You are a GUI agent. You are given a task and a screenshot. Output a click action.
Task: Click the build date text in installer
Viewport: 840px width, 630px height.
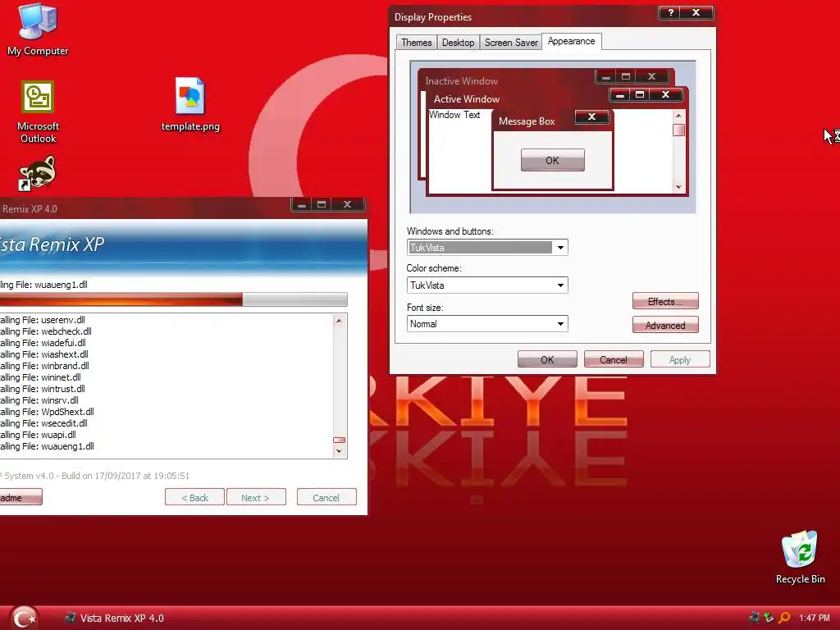[x=95, y=476]
